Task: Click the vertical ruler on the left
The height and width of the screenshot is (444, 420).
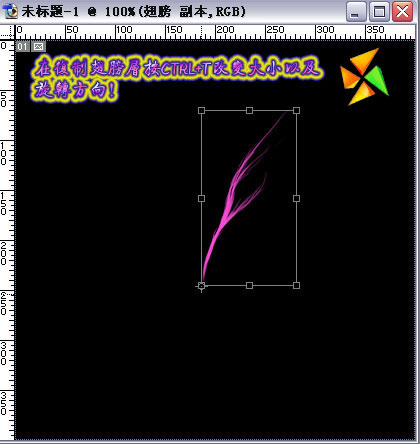Action: click(x=7, y=240)
